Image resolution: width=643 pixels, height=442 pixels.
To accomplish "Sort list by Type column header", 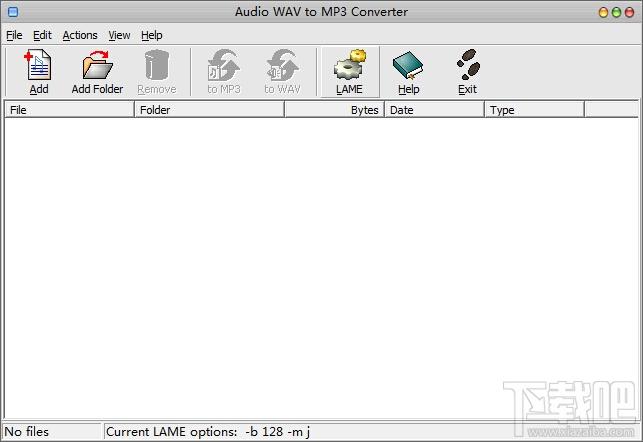I will pyautogui.click(x=535, y=110).
